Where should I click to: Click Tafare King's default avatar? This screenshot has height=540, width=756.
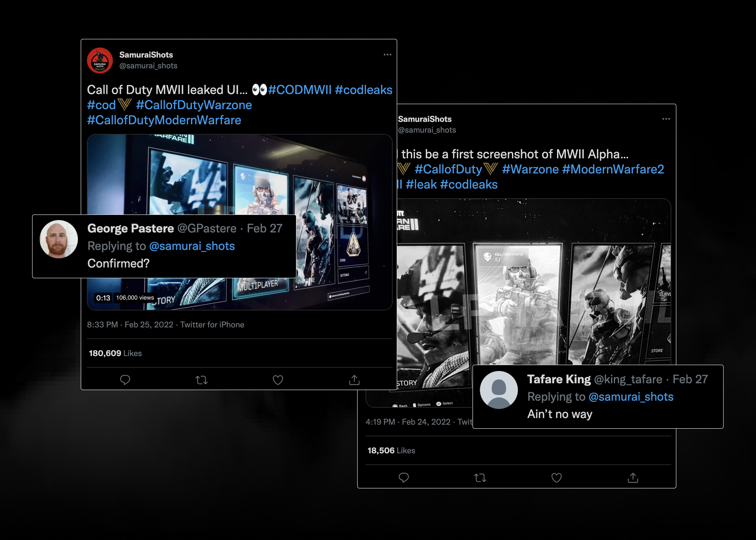tap(498, 390)
